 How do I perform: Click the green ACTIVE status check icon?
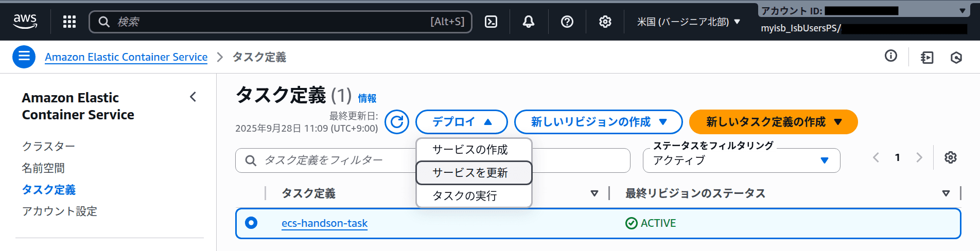click(x=631, y=223)
